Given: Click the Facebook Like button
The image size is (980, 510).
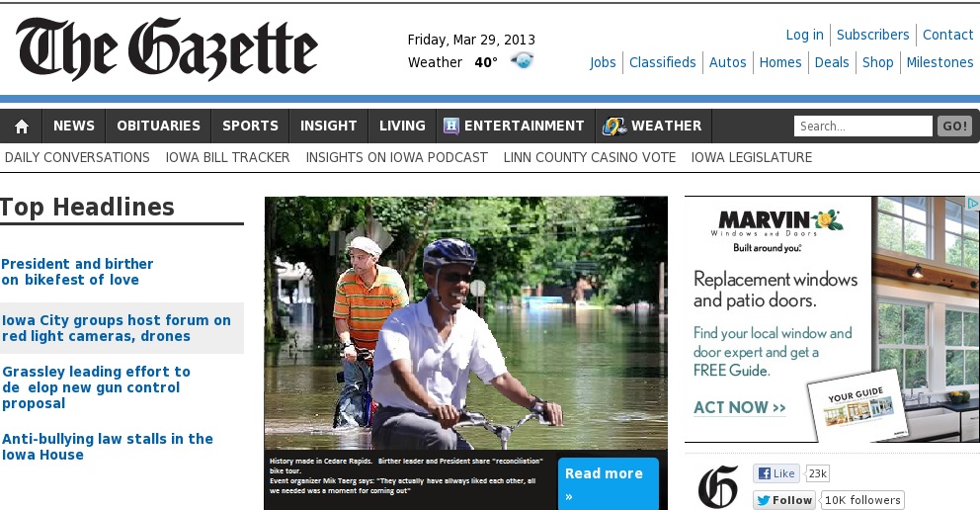Looking at the screenshot, I should click(776, 473).
